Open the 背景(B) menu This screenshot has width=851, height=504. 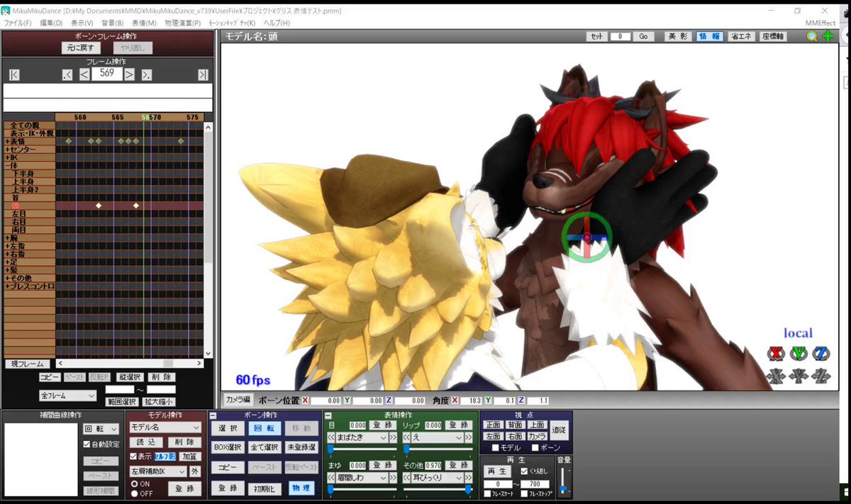pos(113,23)
